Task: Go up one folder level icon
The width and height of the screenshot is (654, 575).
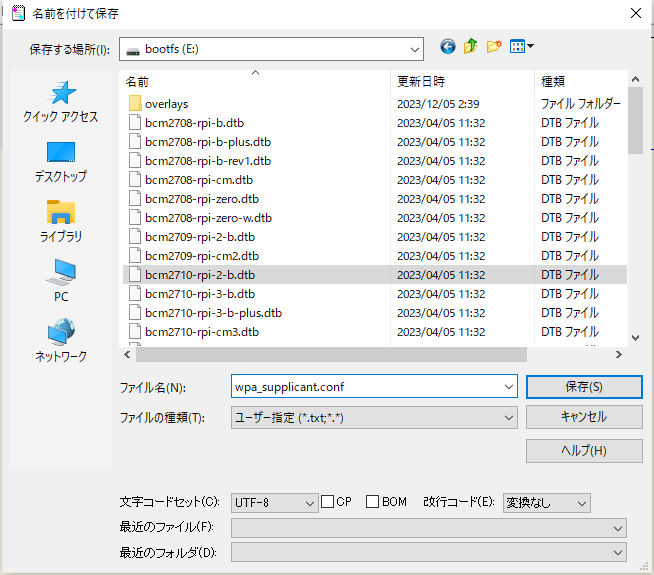Action: tap(470, 46)
